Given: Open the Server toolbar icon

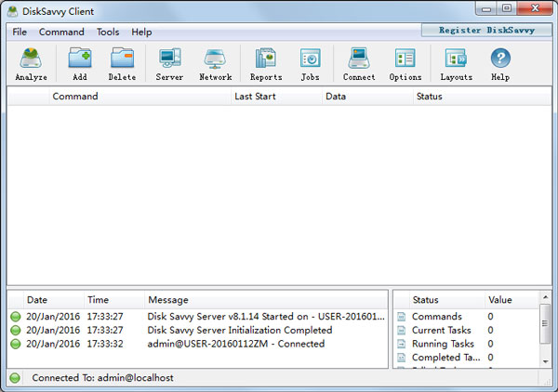Looking at the screenshot, I should 170,58.
